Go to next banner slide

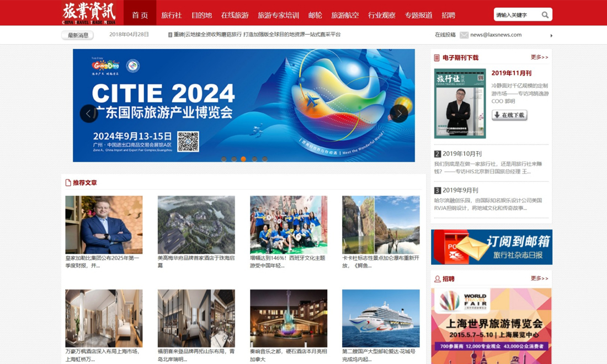click(x=399, y=114)
